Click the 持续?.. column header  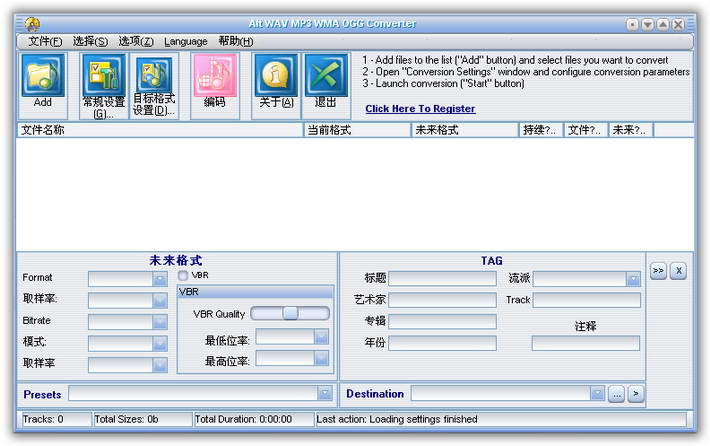pyautogui.click(x=541, y=130)
